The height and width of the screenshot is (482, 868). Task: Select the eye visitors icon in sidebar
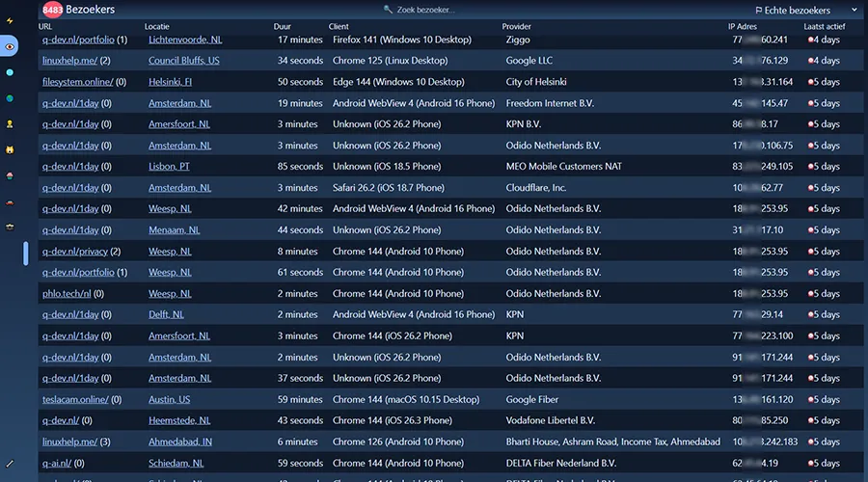coord(10,46)
